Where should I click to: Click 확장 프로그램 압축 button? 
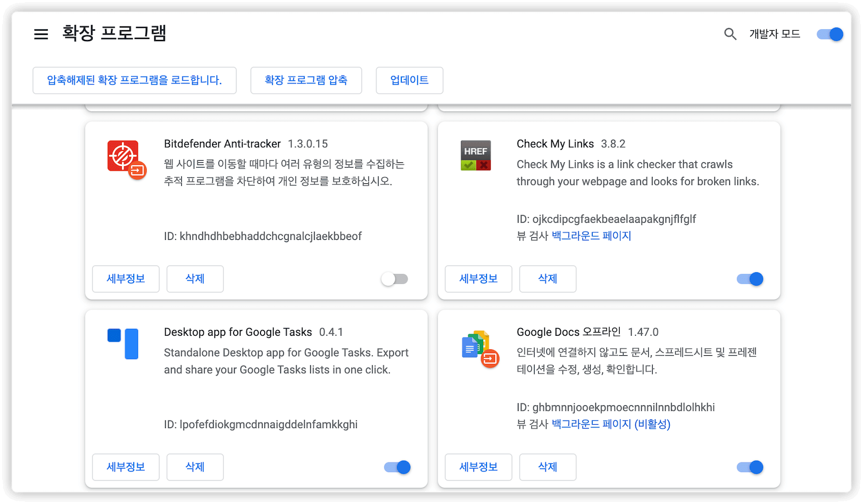(306, 80)
